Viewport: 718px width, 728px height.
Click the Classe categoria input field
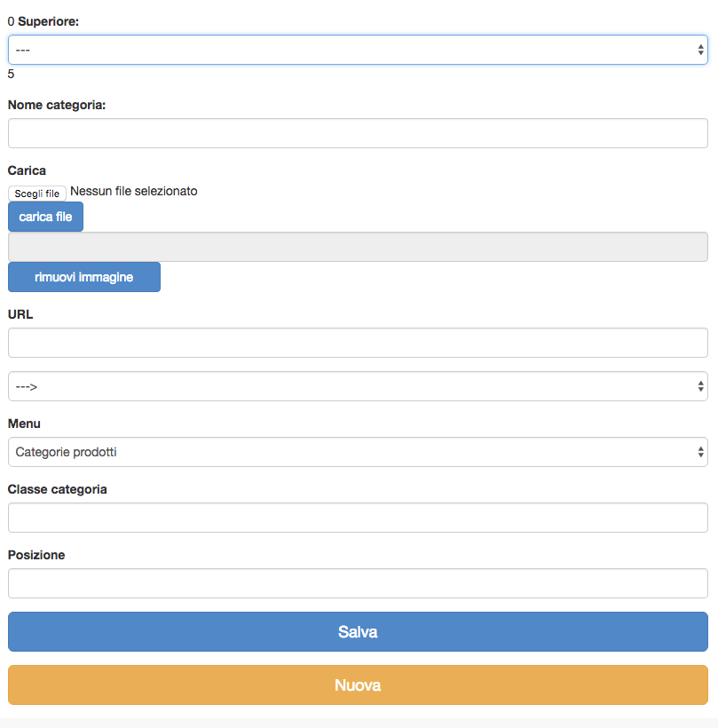[x=358, y=518]
